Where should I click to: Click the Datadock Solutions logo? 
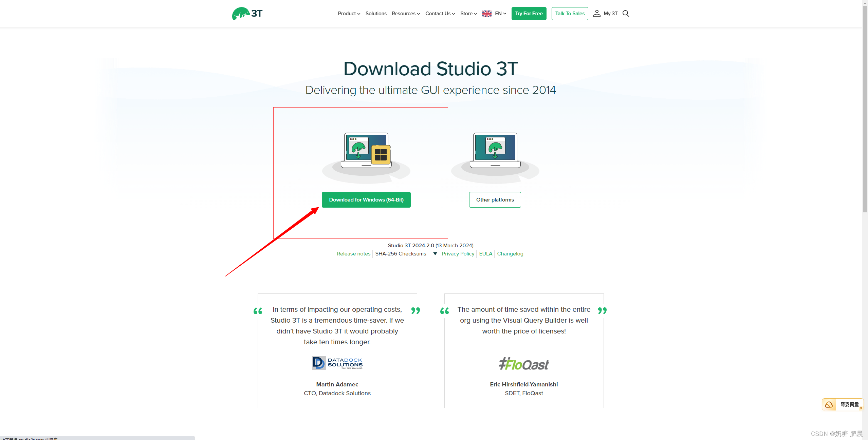click(x=337, y=363)
